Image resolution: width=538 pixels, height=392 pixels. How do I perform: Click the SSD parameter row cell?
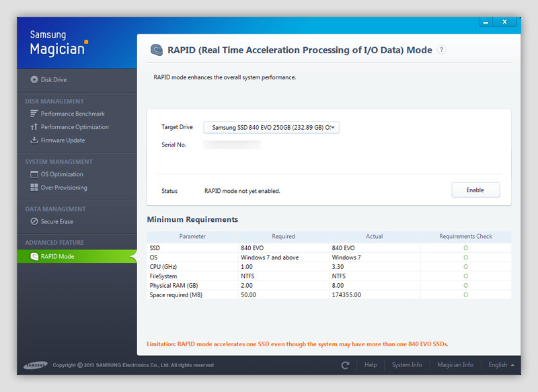[192, 248]
